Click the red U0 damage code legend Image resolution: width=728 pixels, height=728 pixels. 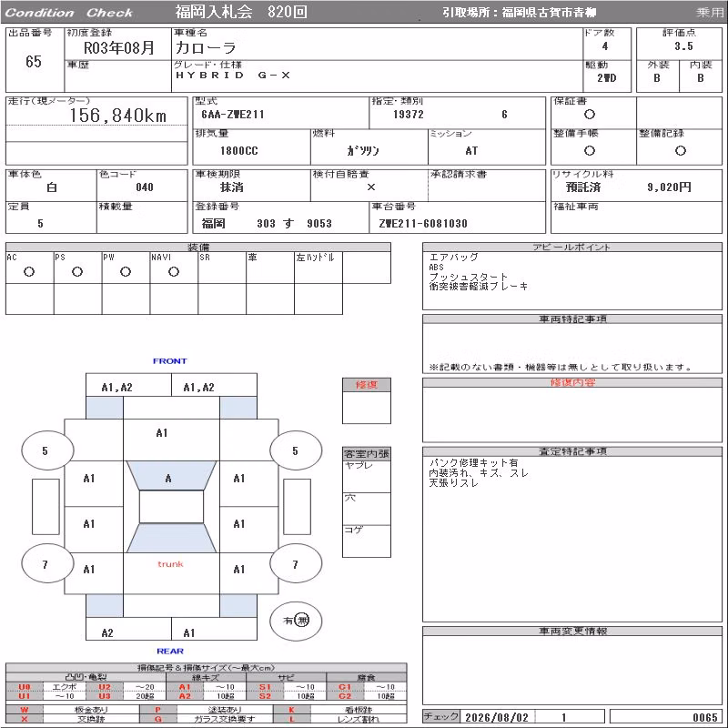(25, 687)
